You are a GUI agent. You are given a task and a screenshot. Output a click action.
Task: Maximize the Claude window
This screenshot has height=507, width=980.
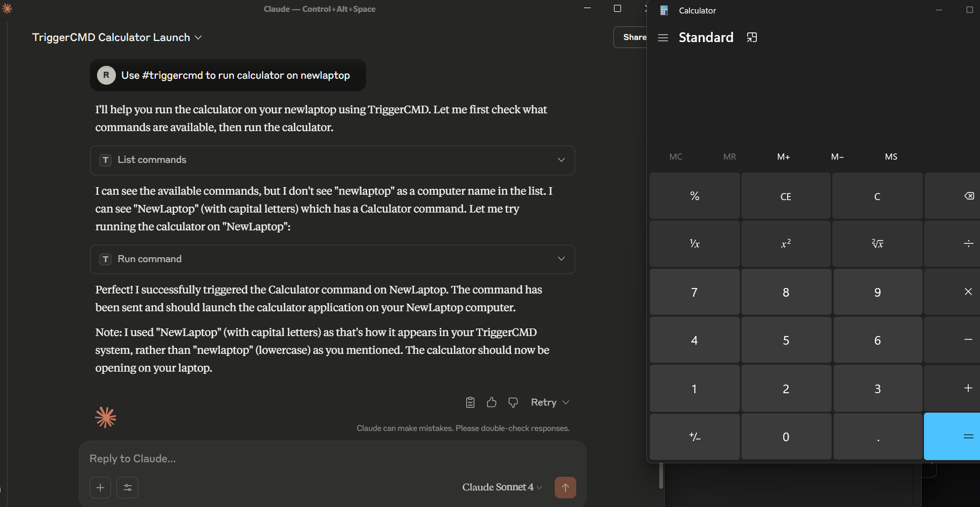(x=618, y=9)
